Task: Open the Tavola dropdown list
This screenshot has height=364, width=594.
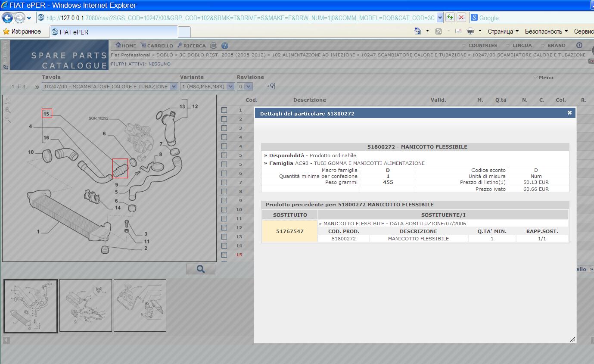Action: (174, 87)
